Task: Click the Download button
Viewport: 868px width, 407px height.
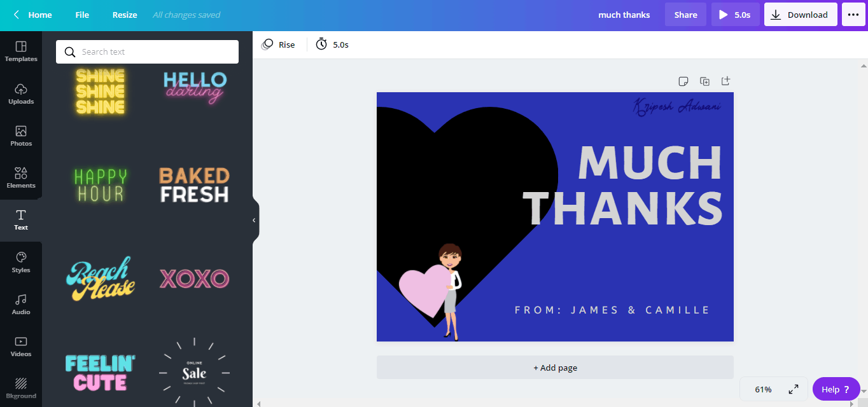Action: tap(800, 15)
